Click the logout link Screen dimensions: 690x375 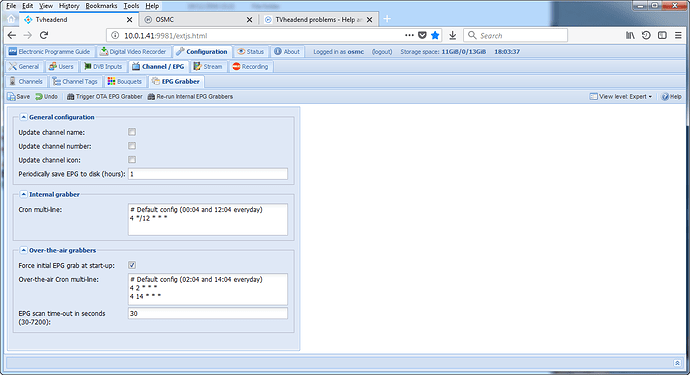tap(382, 51)
